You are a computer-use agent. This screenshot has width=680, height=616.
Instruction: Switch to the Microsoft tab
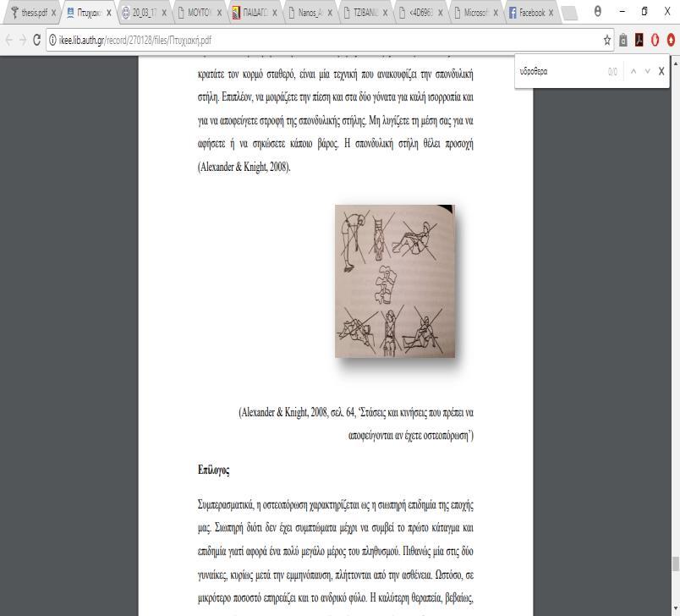pyautogui.click(x=474, y=13)
